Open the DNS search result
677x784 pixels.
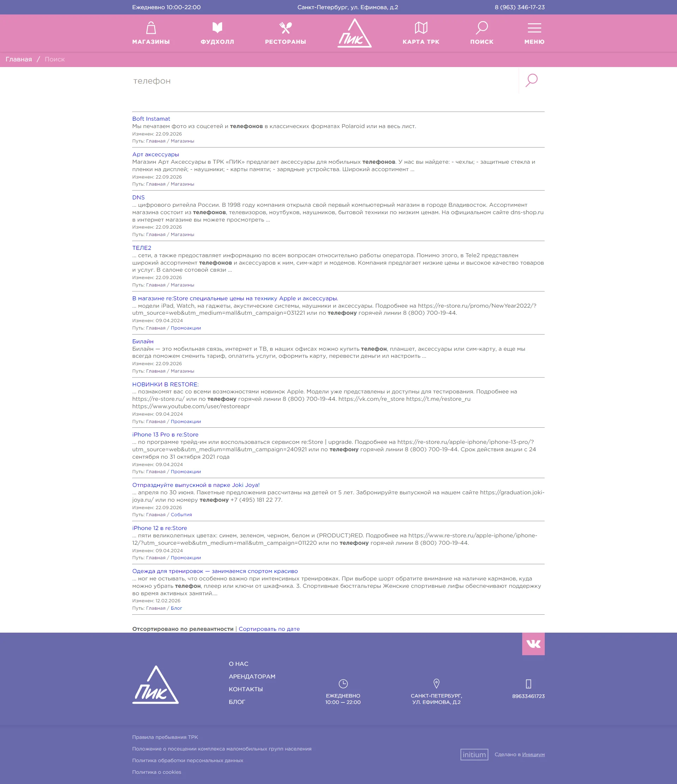[139, 198]
